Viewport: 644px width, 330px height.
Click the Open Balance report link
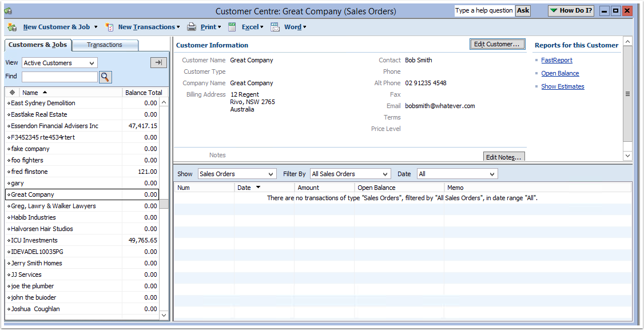[560, 73]
